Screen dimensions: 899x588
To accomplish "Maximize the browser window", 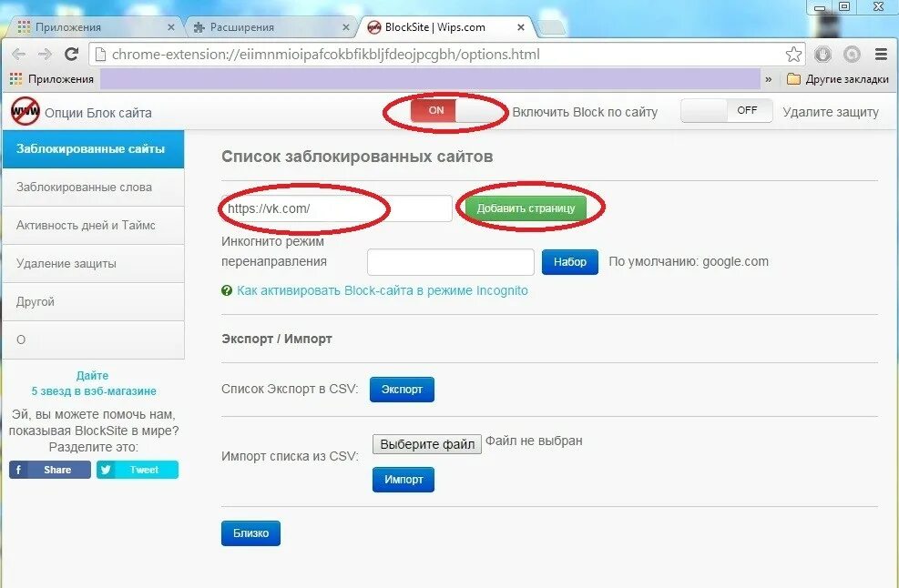I will point(844,7).
